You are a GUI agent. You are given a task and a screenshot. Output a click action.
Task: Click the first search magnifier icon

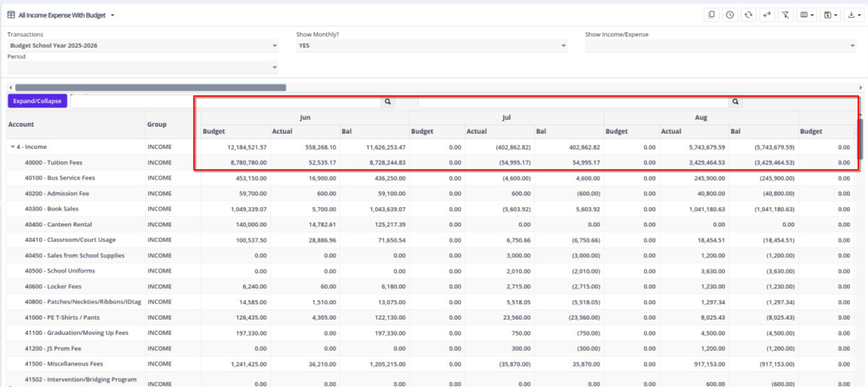(387, 102)
